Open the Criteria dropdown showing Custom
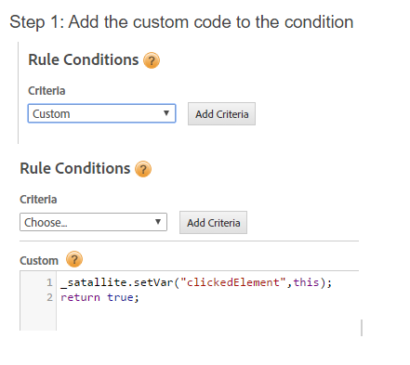This screenshot has width=410, height=365. [102, 114]
